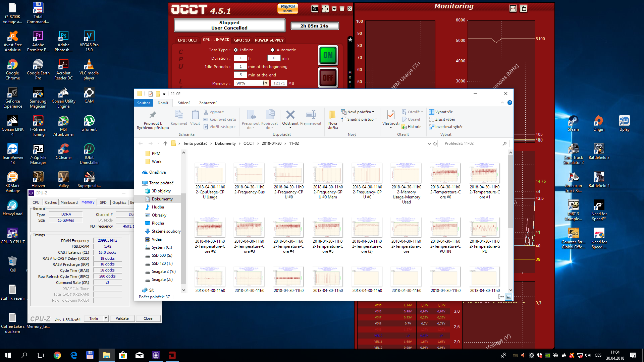Open Vlastnosti properties icon
This screenshot has width=644, height=362.
[x=391, y=115]
